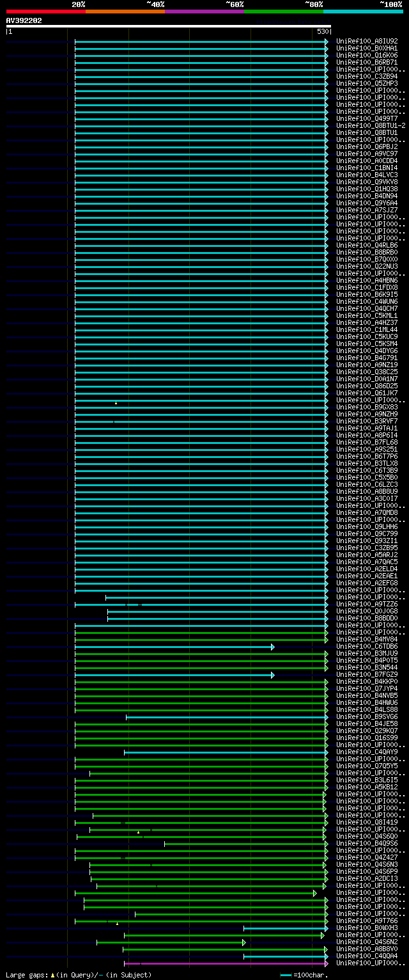Select the UniRef100_B0WXH3 label
The height and width of the screenshot is (980, 409).
click(367, 928)
